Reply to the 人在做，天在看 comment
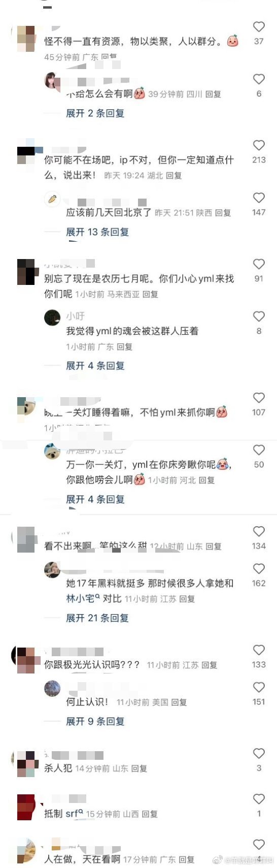The height and width of the screenshot is (868, 277). tap(186, 859)
